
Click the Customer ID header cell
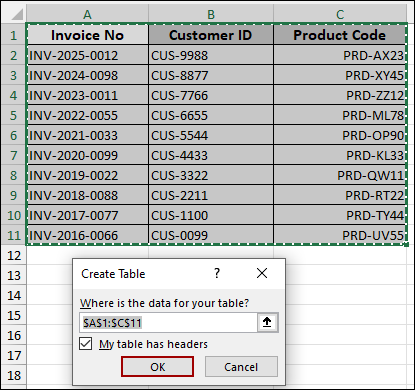pyautogui.click(x=211, y=35)
